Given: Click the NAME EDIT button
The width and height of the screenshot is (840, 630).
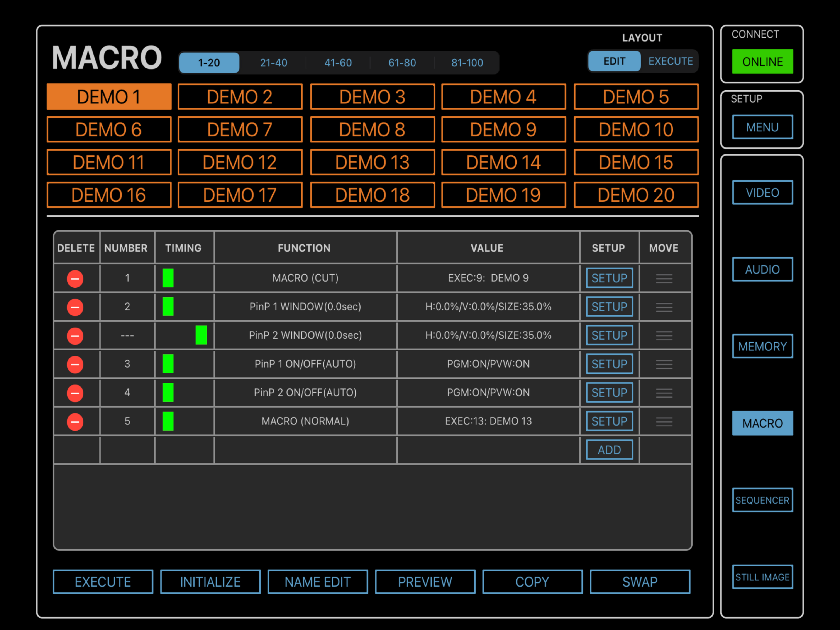Looking at the screenshot, I should [x=318, y=582].
